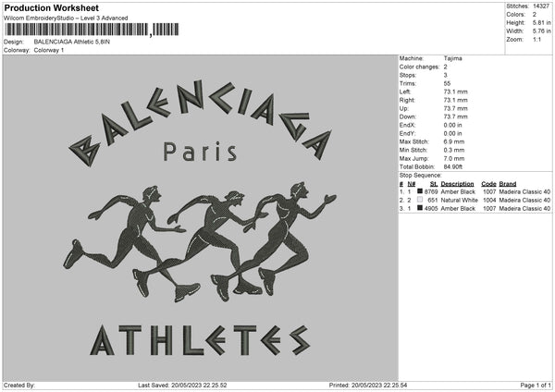Screen dimensions: 555x392
Task: Click the 'Stop Sequence:' heading
Action: 421,175
